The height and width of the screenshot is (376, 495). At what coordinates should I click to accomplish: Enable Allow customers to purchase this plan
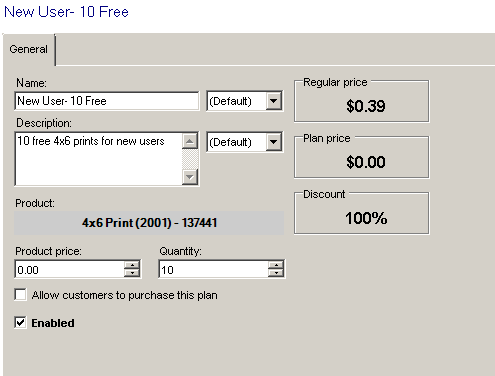click(x=21, y=295)
